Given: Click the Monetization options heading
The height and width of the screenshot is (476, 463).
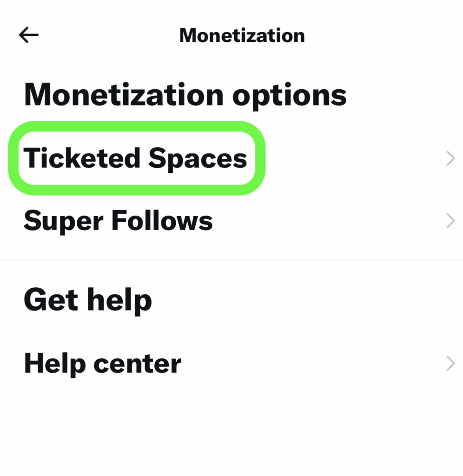Looking at the screenshot, I should pyautogui.click(x=185, y=95).
